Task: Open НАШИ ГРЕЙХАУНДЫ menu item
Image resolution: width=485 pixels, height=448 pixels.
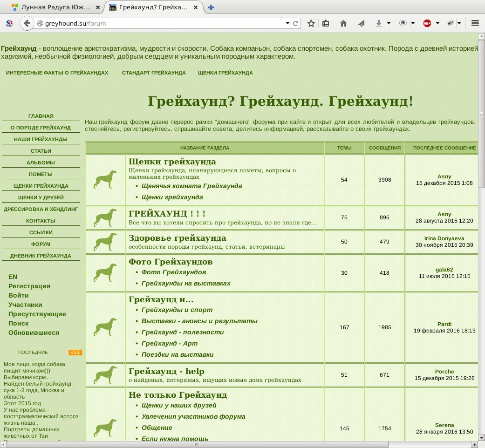Action: pyautogui.click(x=41, y=139)
